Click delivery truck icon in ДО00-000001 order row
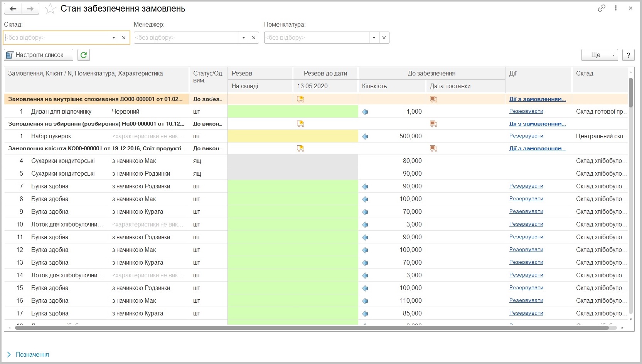 434,99
